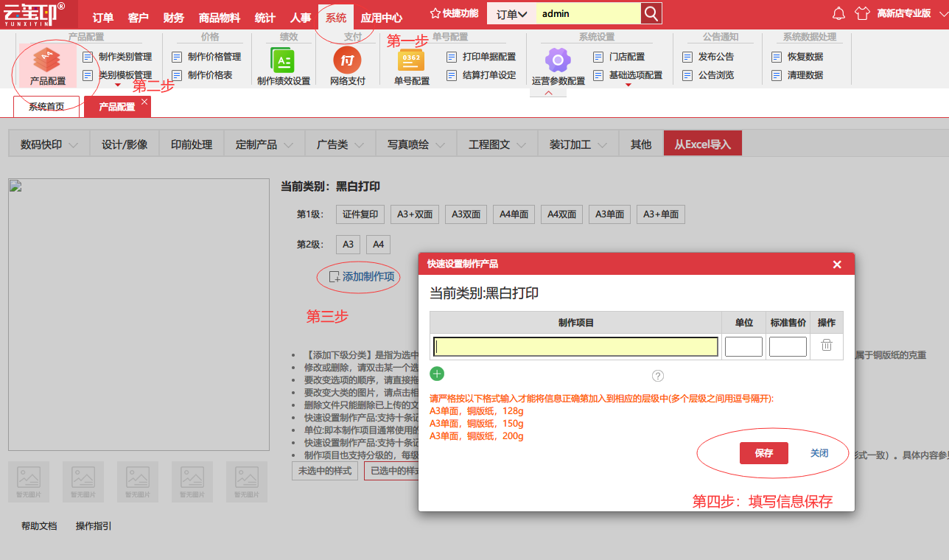Screen dimensions: 949x560
Task: Collapse the ribbon using the chevron under 运营参数配置
Action: click(x=549, y=92)
